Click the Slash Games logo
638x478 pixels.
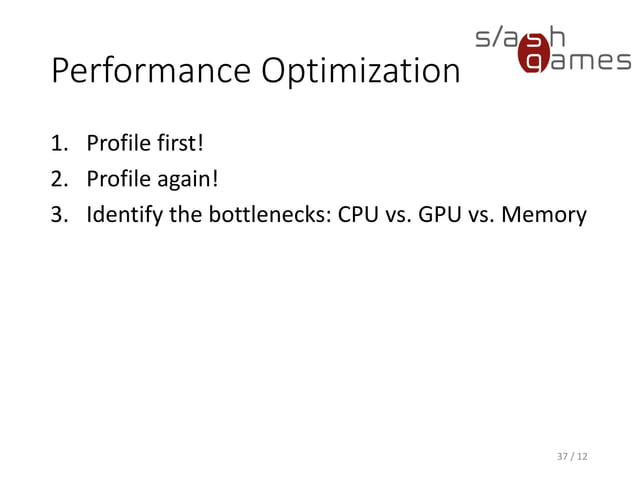(550, 48)
